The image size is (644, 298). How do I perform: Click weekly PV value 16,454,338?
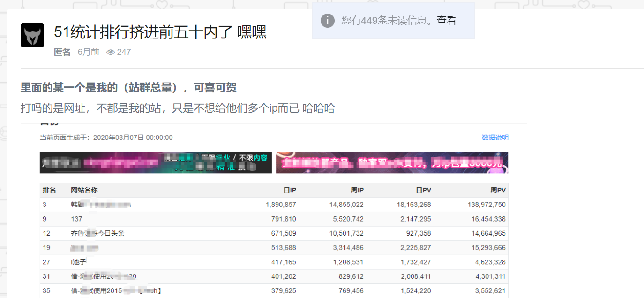[488, 219]
